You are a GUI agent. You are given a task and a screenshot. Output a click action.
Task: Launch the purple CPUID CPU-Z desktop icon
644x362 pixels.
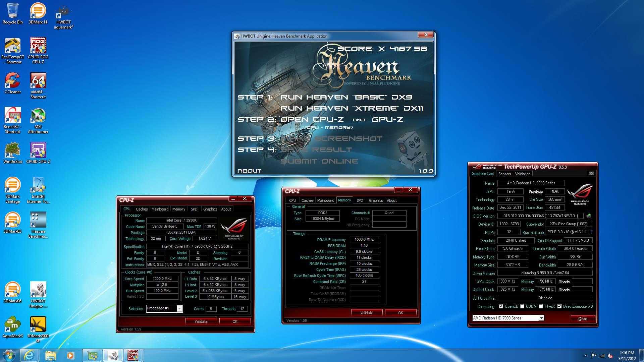(x=38, y=153)
